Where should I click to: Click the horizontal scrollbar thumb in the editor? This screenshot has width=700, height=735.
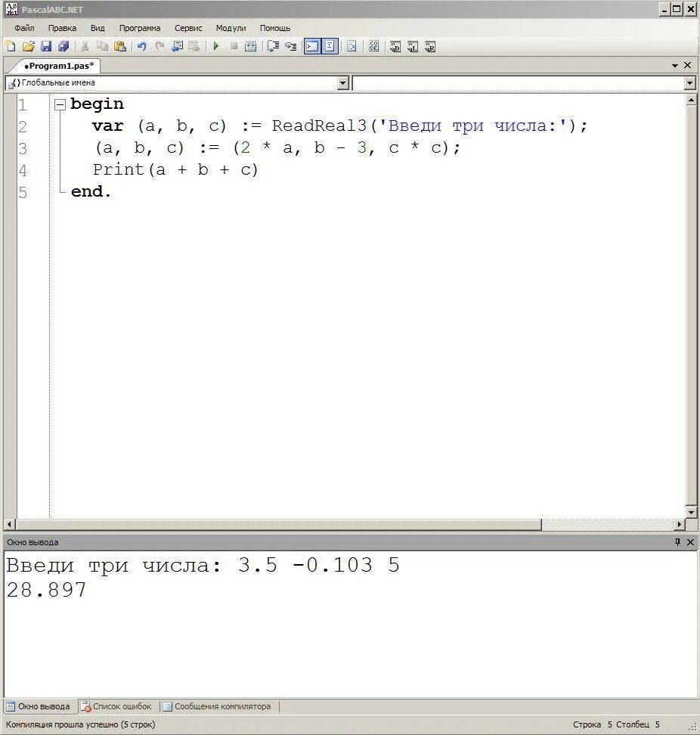click(278, 524)
